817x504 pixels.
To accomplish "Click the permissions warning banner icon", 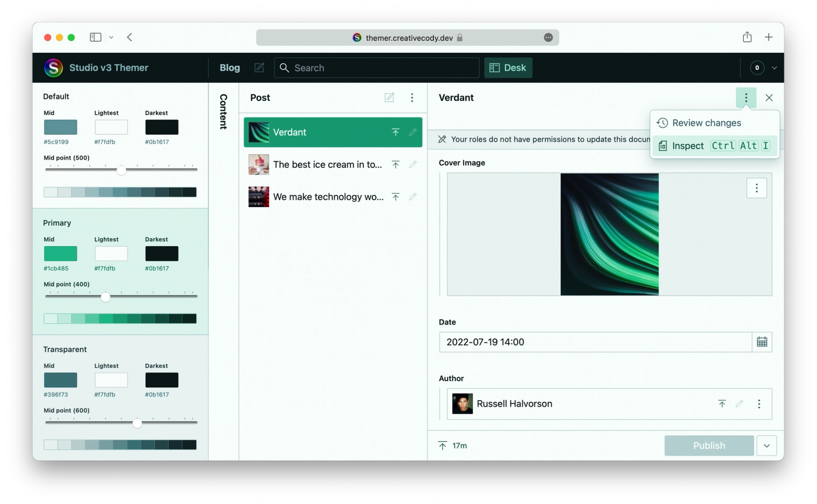I will [442, 140].
